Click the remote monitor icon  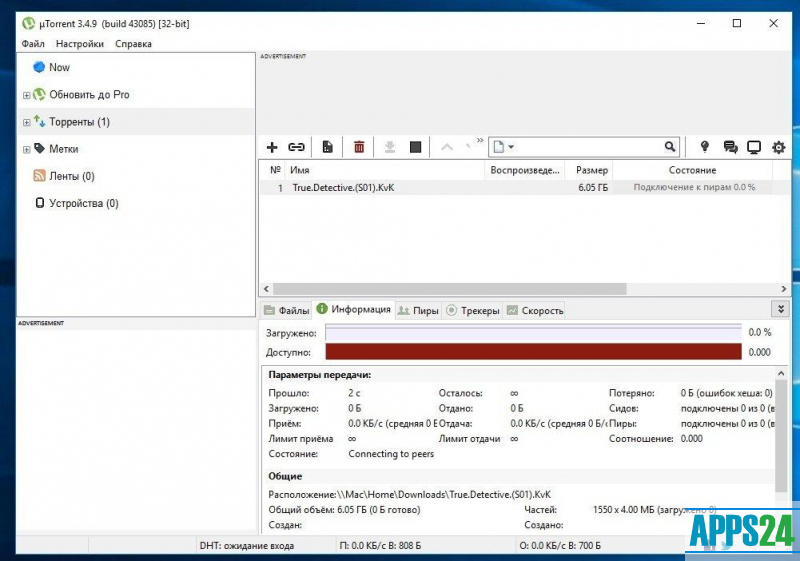[754, 147]
